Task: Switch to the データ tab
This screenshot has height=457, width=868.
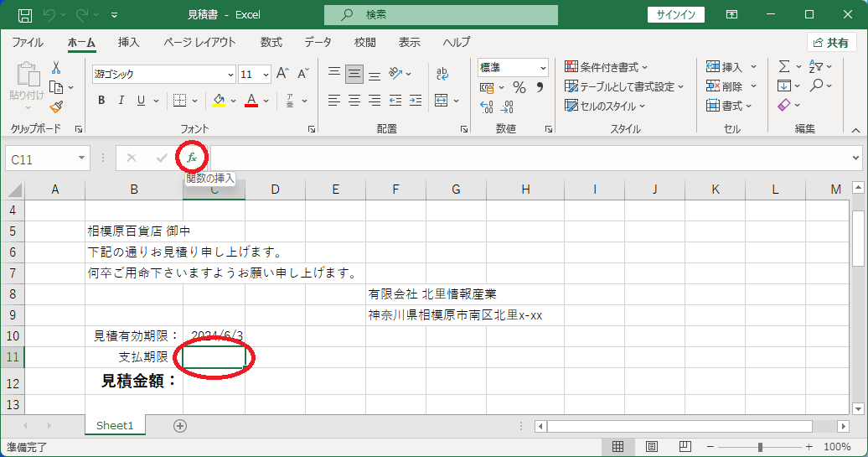Action: click(x=318, y=43)
